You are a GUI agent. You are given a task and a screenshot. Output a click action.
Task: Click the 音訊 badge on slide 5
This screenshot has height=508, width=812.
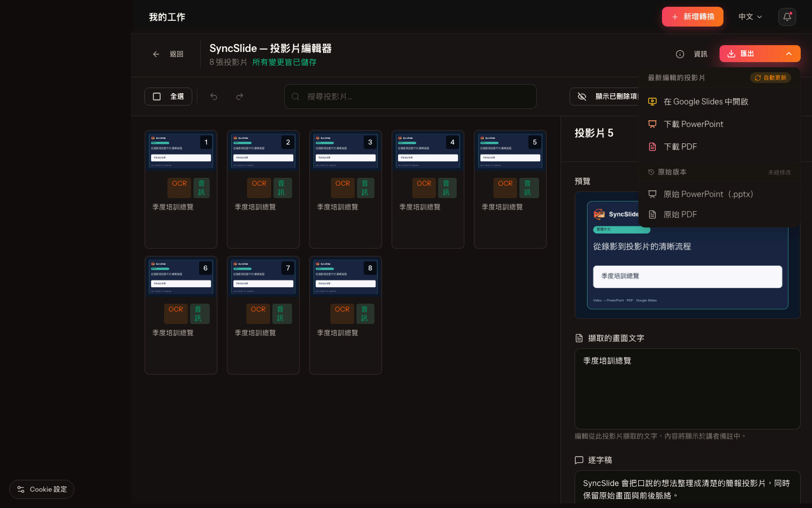coord(528,188)
